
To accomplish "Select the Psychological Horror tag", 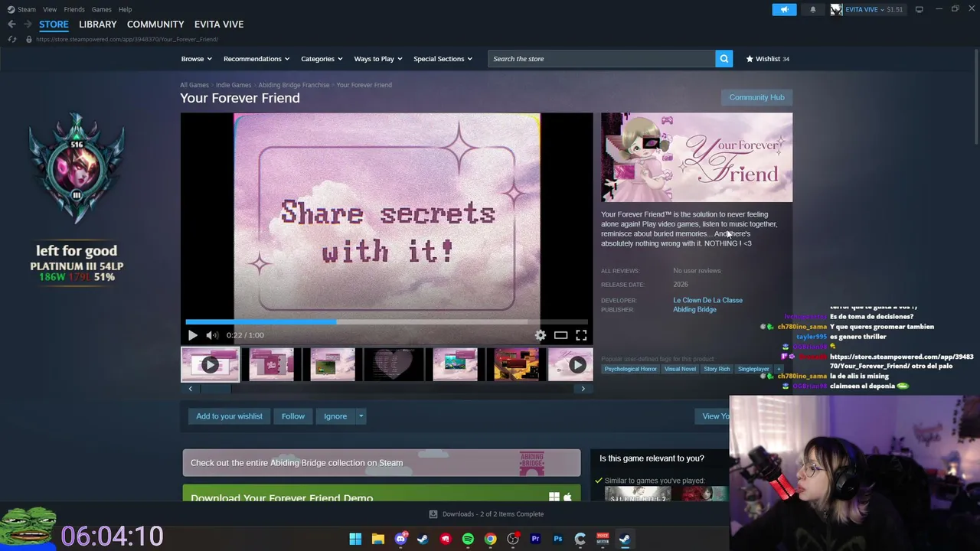I will coord(630,369).
